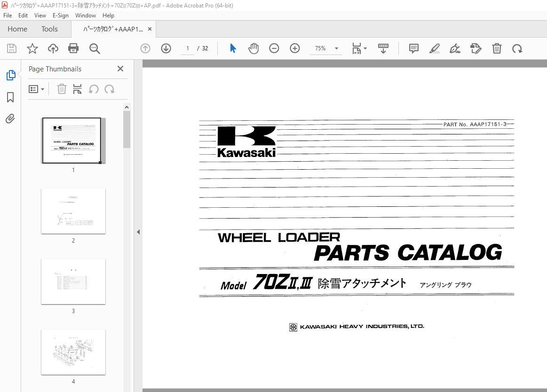The width and height of the screenshot is (547, 392).
Task: Activate the Selection arrow tool
Action: point(233,48)
